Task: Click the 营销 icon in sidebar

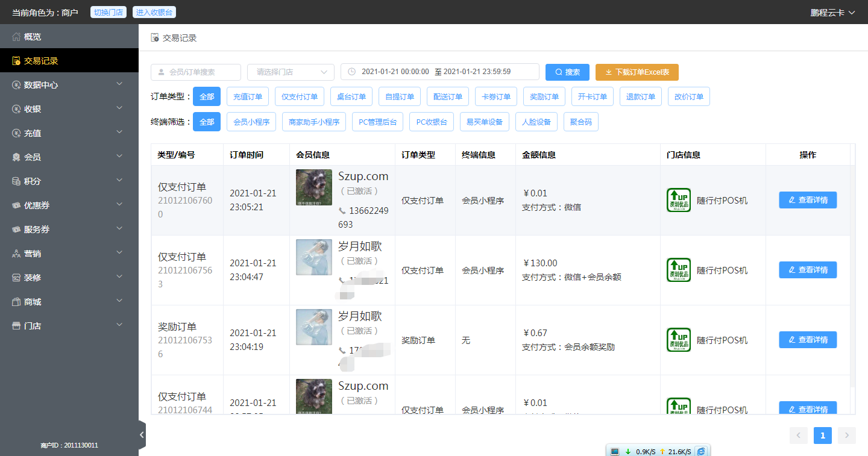Action: tap(16, 254)
